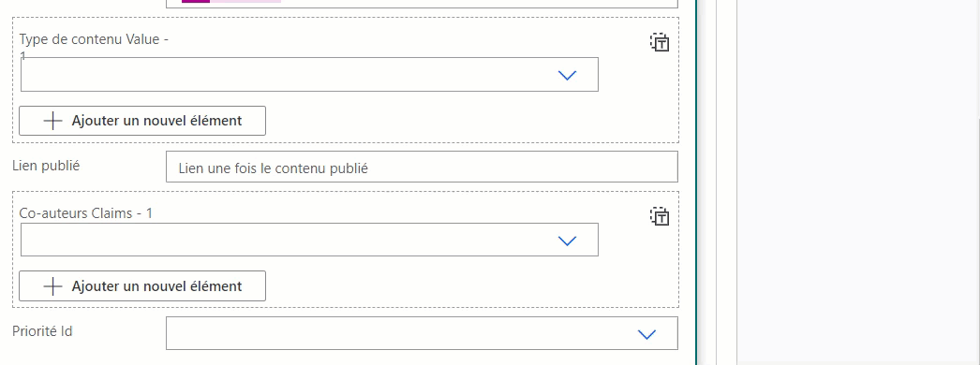
Task: Open the Priorité Id dropdown arrow
Action: 646,334
